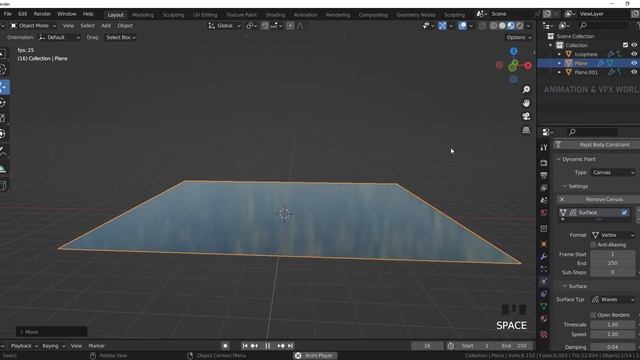The height and width of the screenshot is (360, 640).
Task: Open the Object Mode dropdown
Action: tap(33, 26)
